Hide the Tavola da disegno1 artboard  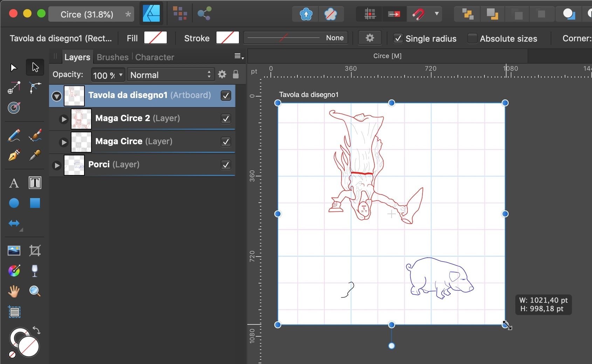[x=226, y=96]
